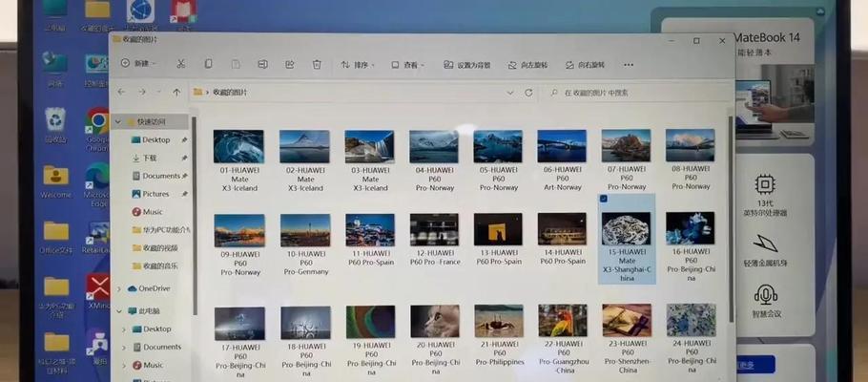Select thumbnail 10-HUAWEI P60 Pro-Germany
The width and height of the screenshot is (868, 382).
coord(305,230)
